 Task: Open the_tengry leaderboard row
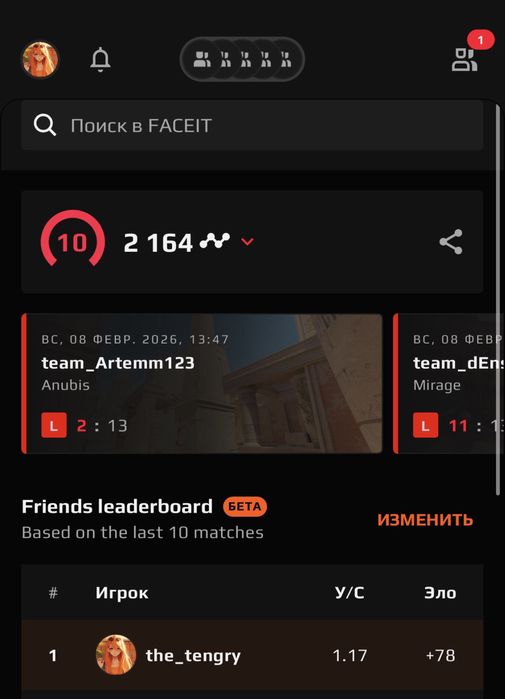252,655
